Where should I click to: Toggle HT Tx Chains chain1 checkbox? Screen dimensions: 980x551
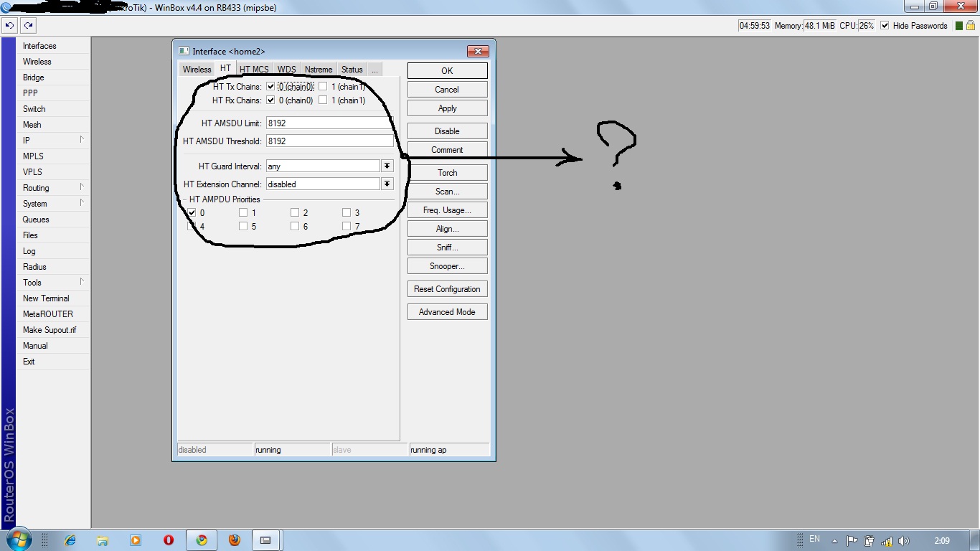pos(323,87)
